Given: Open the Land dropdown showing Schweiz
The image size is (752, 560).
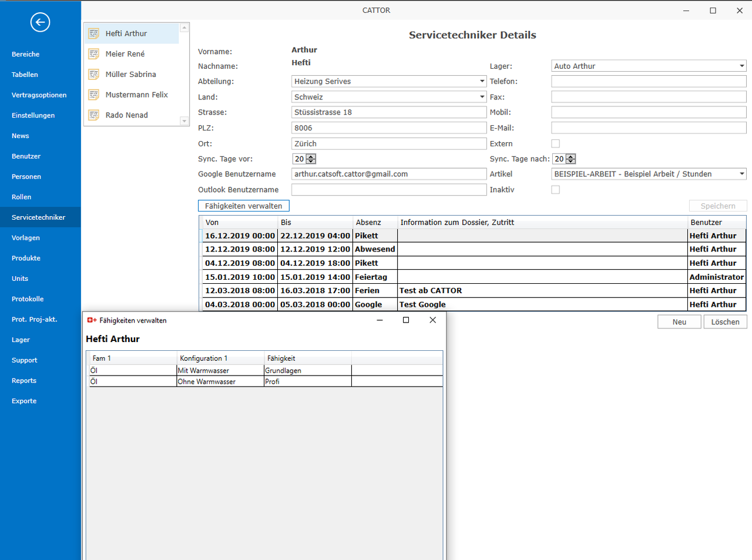Looking at the screenshot, I should [x=482, y=97].
